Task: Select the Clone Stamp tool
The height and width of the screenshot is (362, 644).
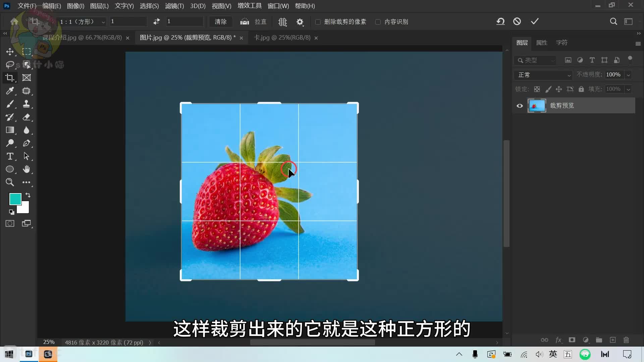Action: coord(26,104)
